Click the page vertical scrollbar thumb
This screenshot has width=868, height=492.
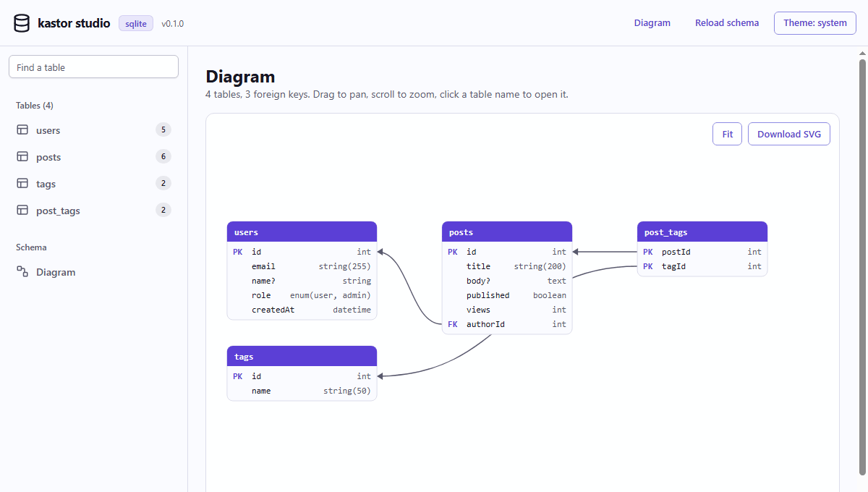coord(861,267)
